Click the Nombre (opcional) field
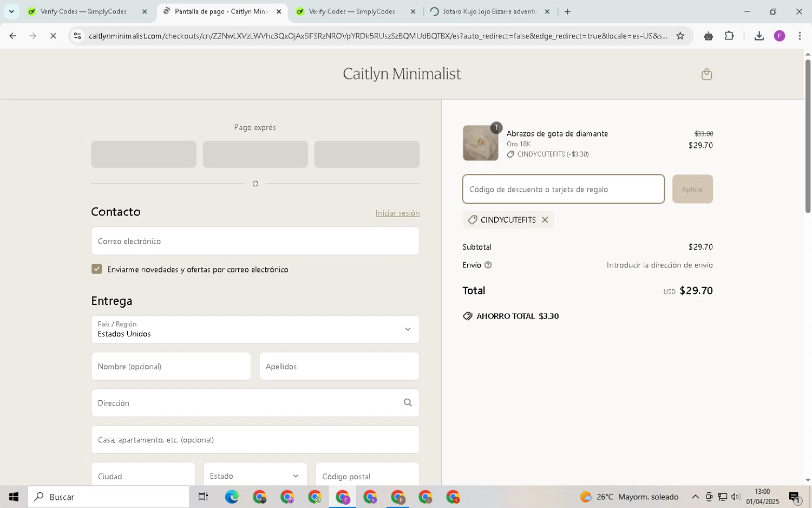Viewport: 812px width, 508px height. pyautogui.click(x=171, y=367)
